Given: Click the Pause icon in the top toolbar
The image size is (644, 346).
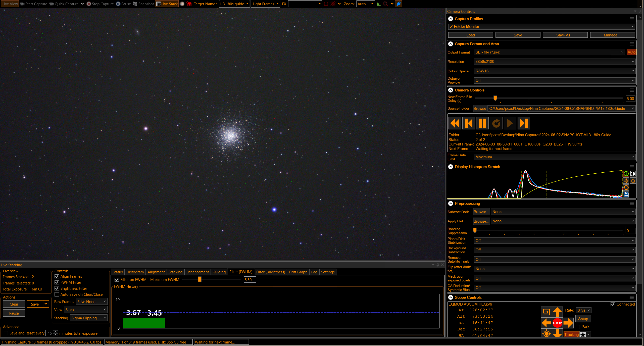Looking at the screenshot, I should 118,4.
